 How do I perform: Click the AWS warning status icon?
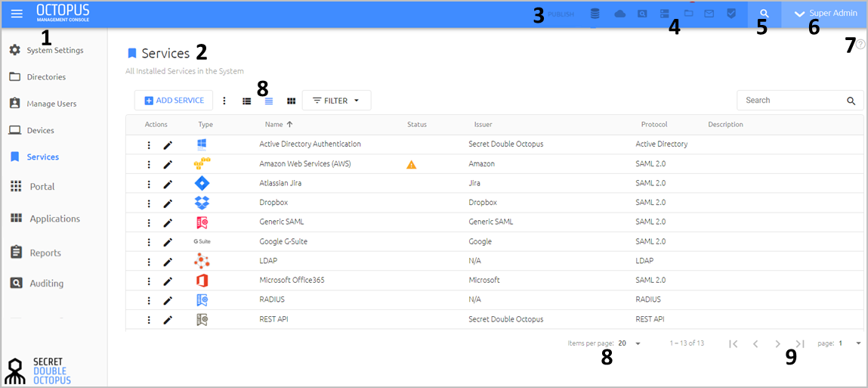point(411,164)
